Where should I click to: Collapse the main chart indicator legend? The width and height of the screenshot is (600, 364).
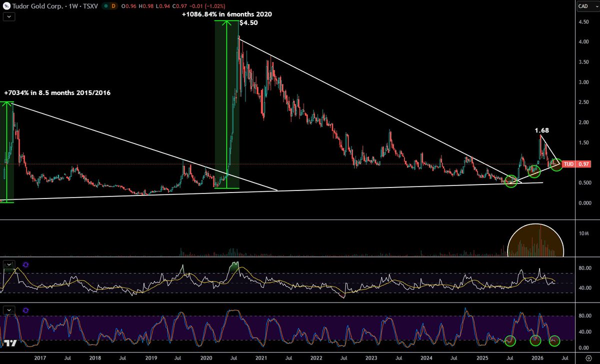point(10,16)
